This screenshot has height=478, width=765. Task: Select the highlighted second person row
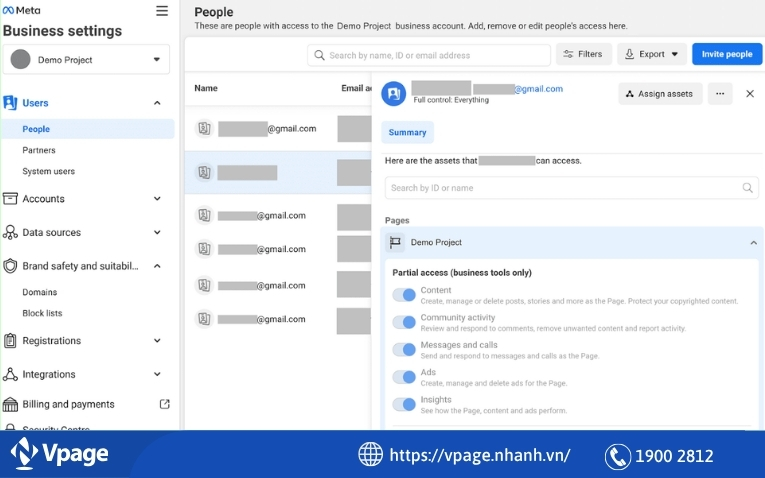(278, 172)
